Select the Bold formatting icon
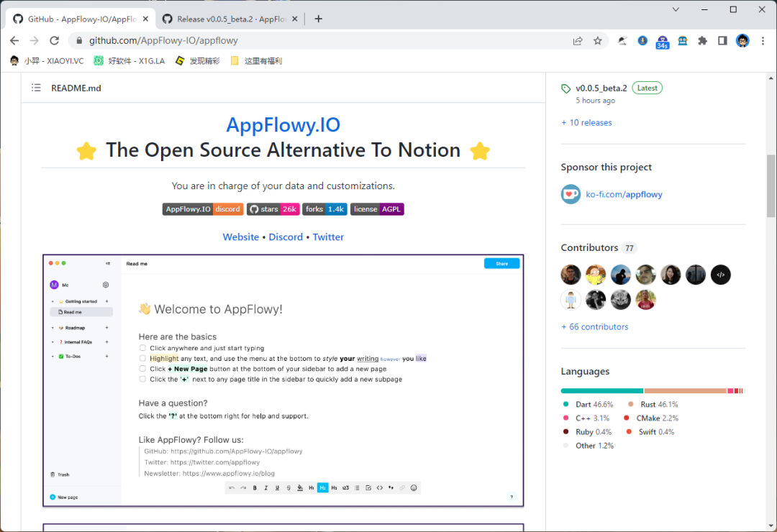This screenshot has width=777, height=532. click(x=255, y=487)
